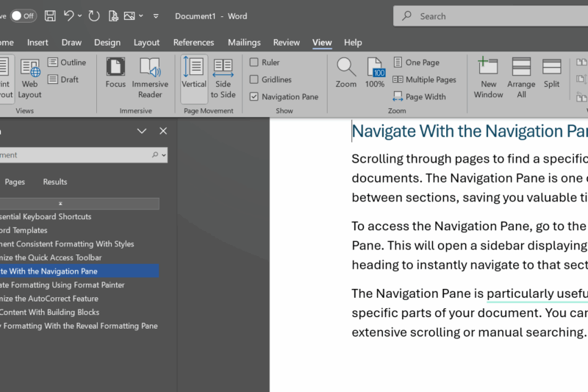Open the Help tab
Screen dimensions: 588x392
coord(353,43)
